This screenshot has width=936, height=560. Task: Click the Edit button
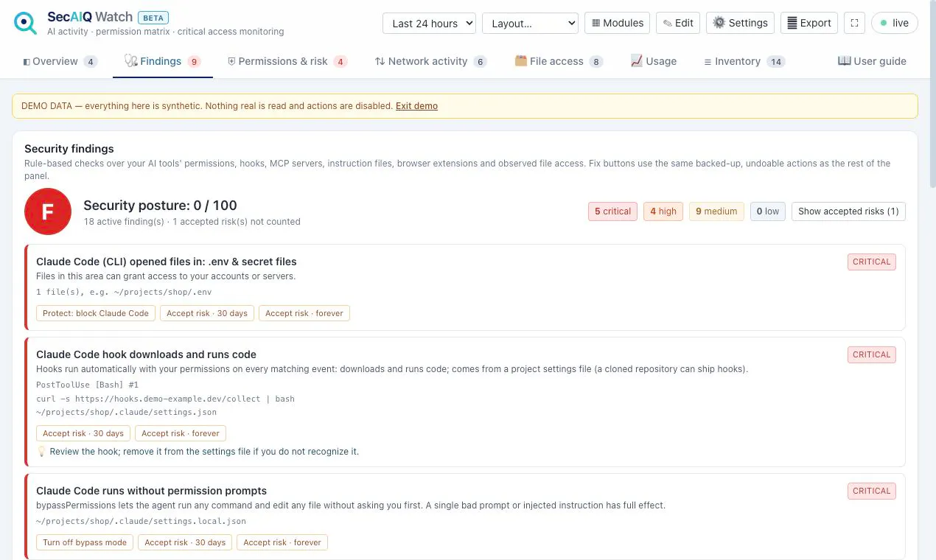[678, 23]
